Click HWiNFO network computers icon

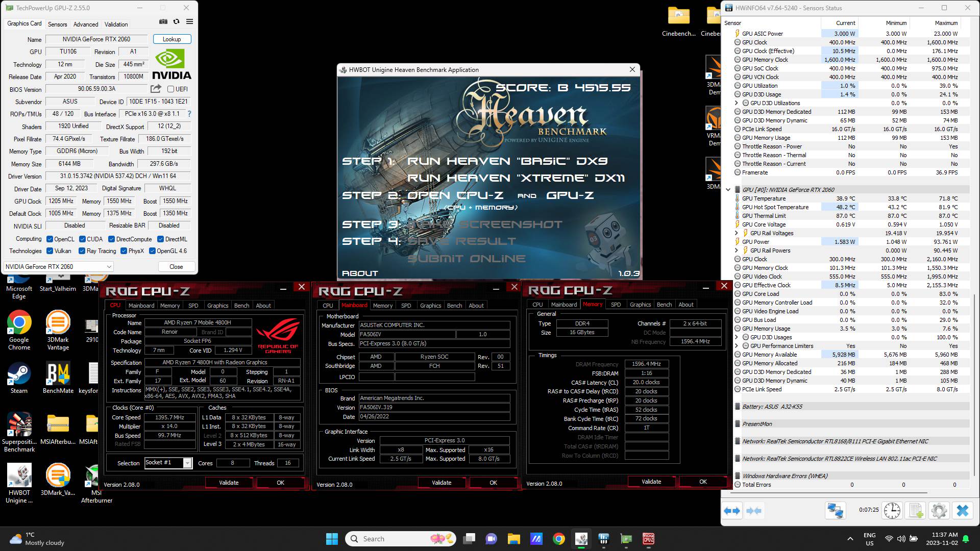pyautogui.click(x=836, y=510)
